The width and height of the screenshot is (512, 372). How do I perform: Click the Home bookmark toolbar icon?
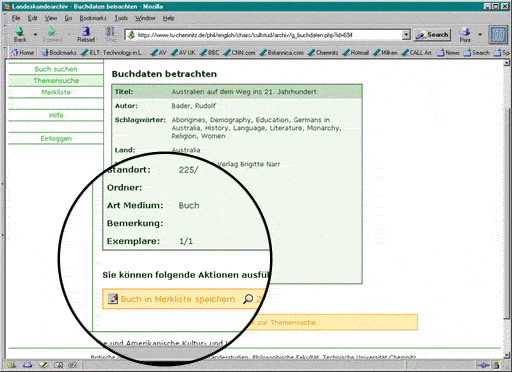23,53
